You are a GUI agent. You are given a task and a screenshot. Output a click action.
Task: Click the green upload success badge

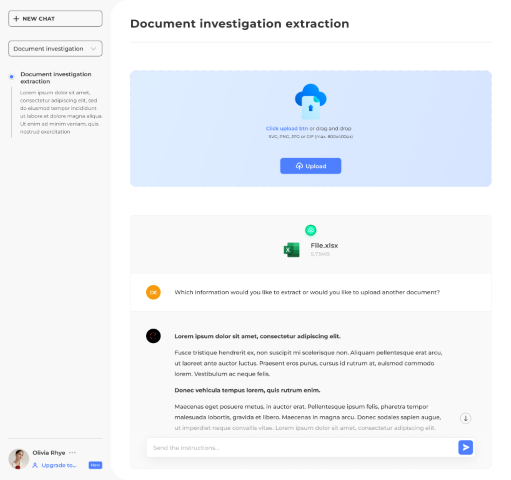[x=311, y=230]
